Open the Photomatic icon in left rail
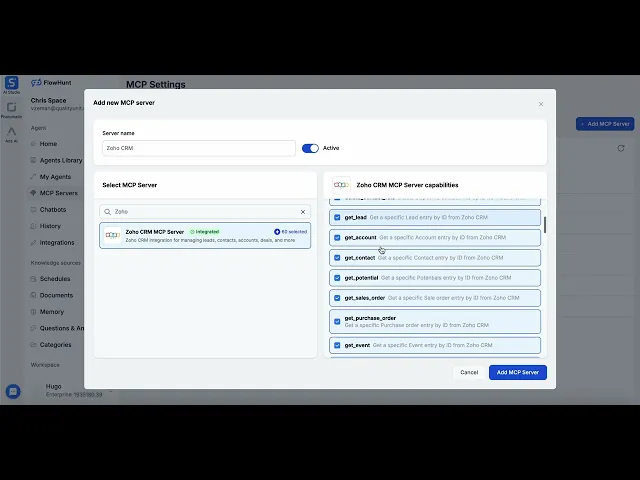Image resolution: width=640 pixels, height=480 pixels. pyautogui.click(x=11, y=107)
